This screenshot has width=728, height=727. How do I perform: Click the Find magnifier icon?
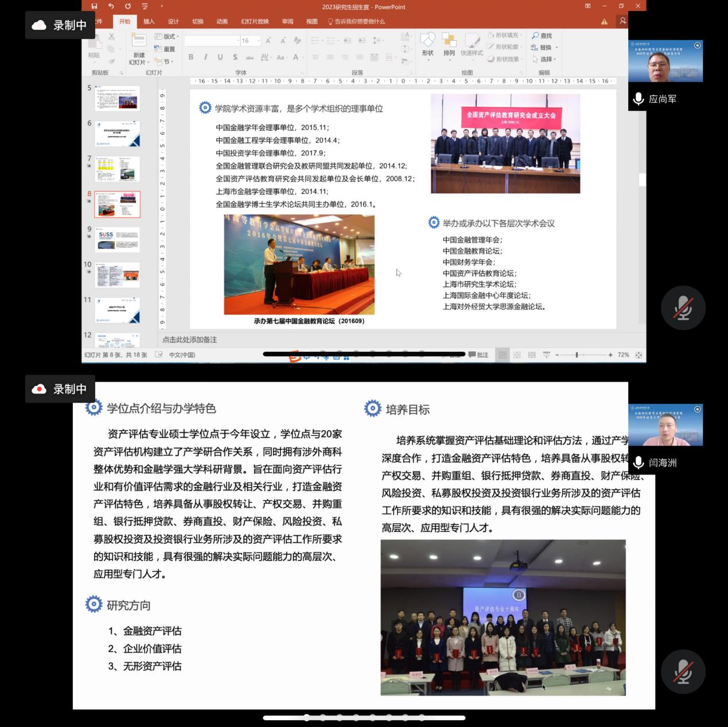535,36
